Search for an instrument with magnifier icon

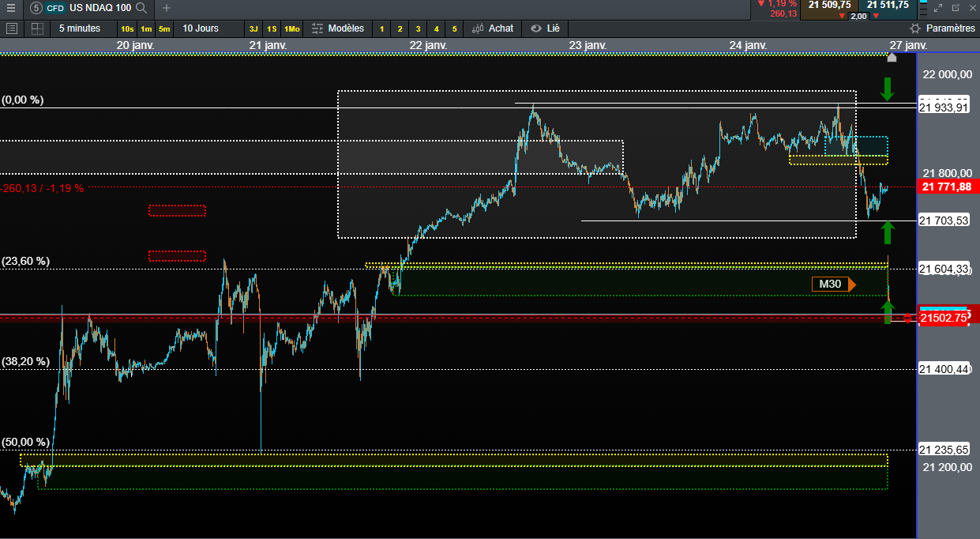[141, 8]
